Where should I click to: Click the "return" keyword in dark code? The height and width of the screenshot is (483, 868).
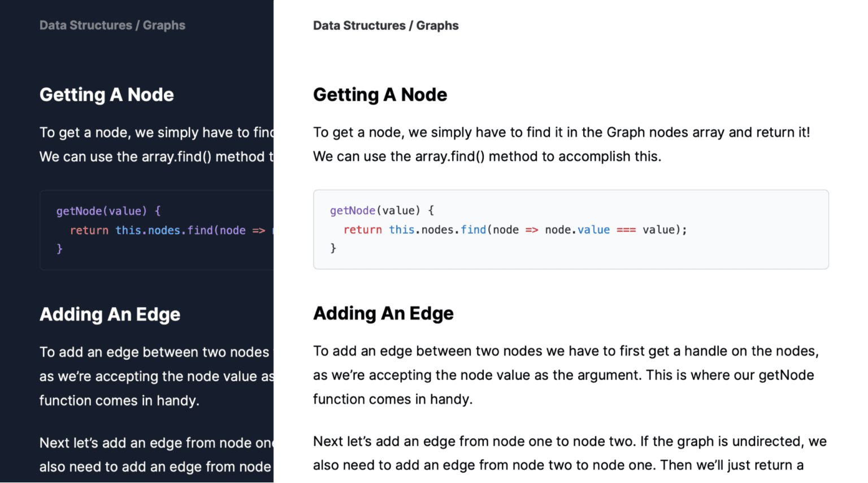[x=89, y=231]
